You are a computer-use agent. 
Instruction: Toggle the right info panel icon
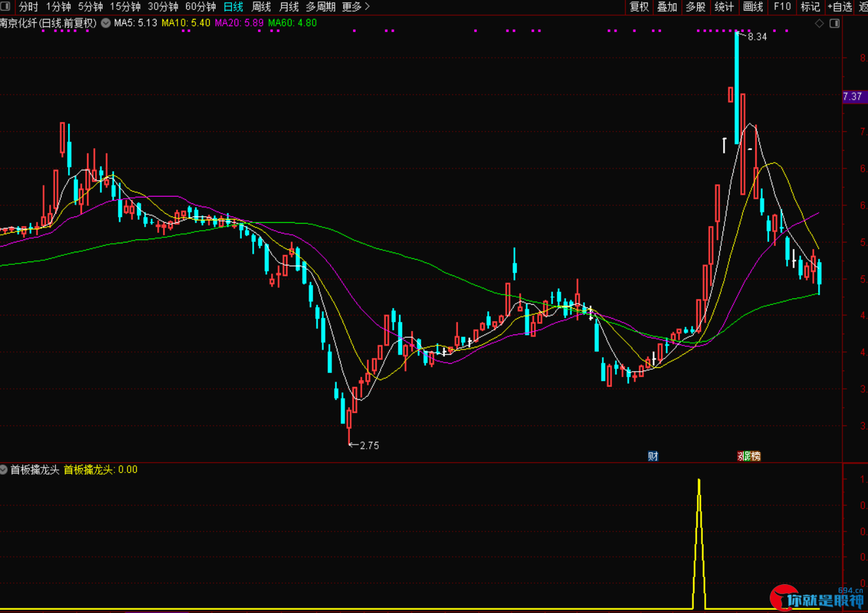[835, 24]
